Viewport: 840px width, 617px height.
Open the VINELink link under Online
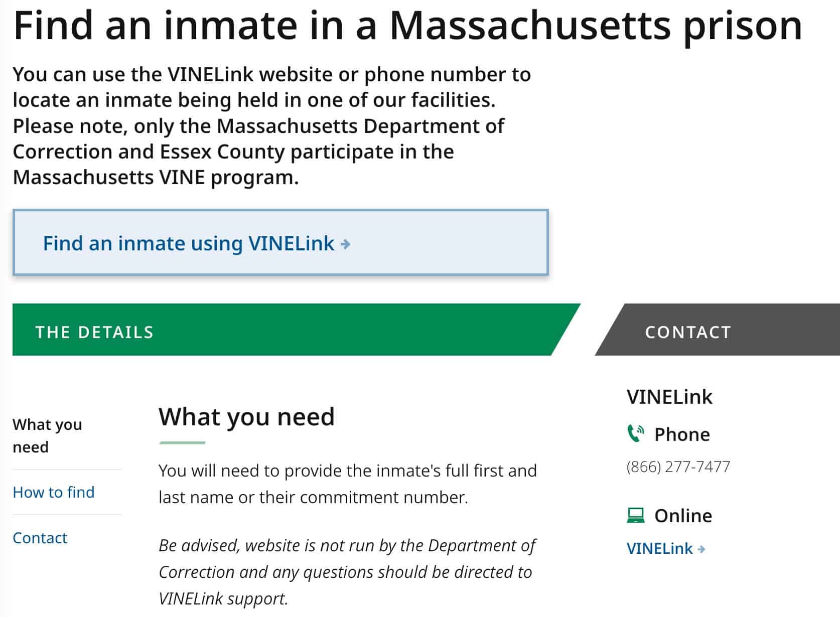click(659, 548)
